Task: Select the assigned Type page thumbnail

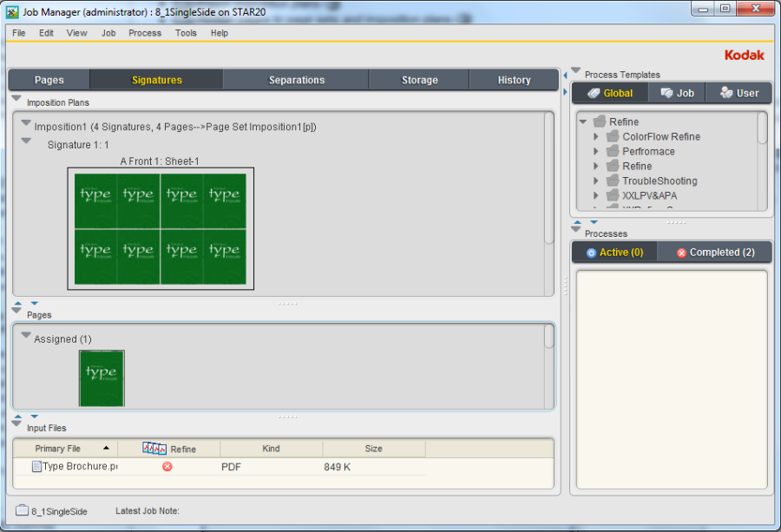Action: [x=102, y=378]
